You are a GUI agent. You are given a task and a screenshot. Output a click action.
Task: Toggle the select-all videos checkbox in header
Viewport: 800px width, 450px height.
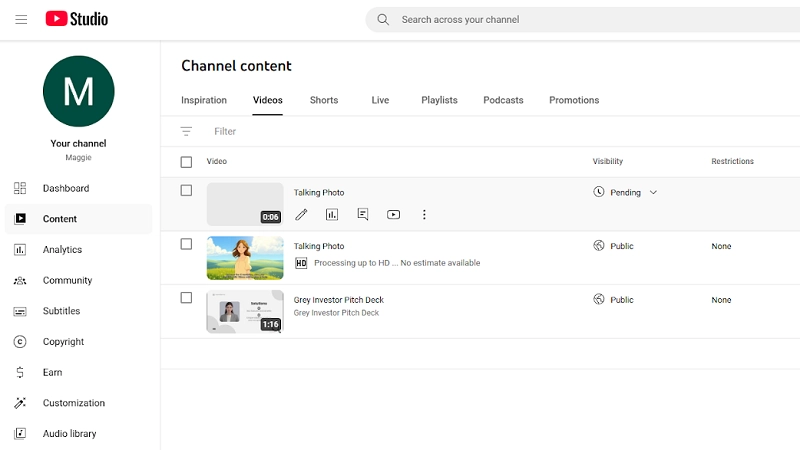click(x=186, y=162)
